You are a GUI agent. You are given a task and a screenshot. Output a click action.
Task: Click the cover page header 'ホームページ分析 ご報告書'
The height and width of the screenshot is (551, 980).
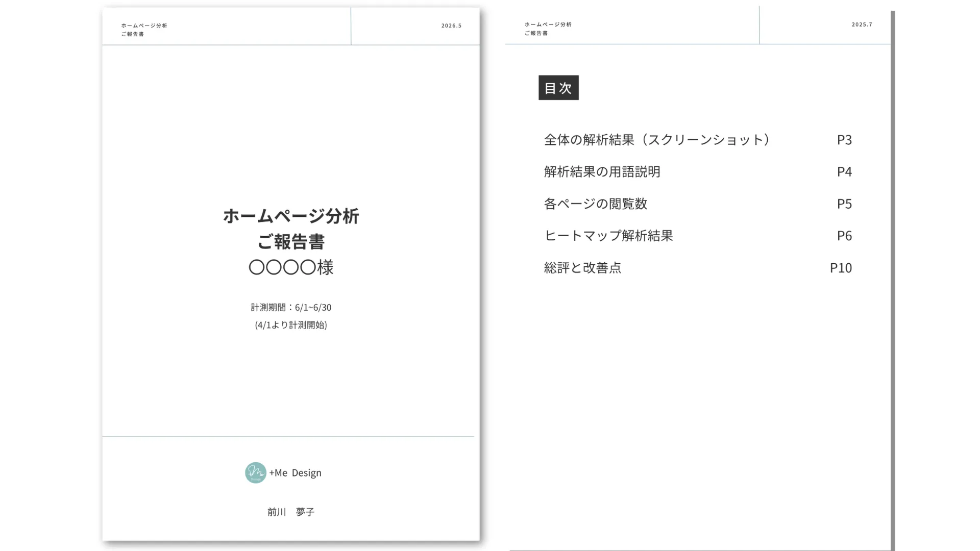click(144, 30)
